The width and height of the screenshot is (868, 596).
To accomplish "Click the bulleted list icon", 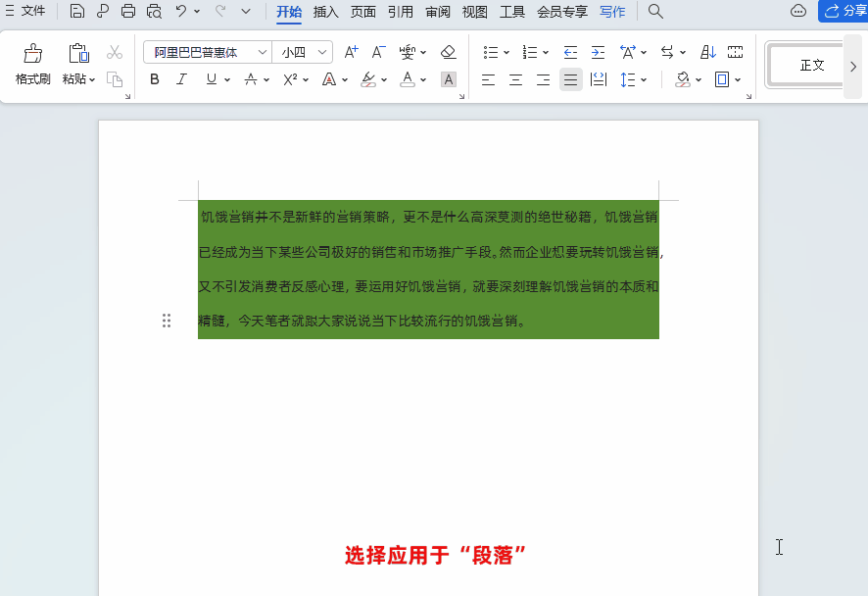I will (x=491, y=52).
